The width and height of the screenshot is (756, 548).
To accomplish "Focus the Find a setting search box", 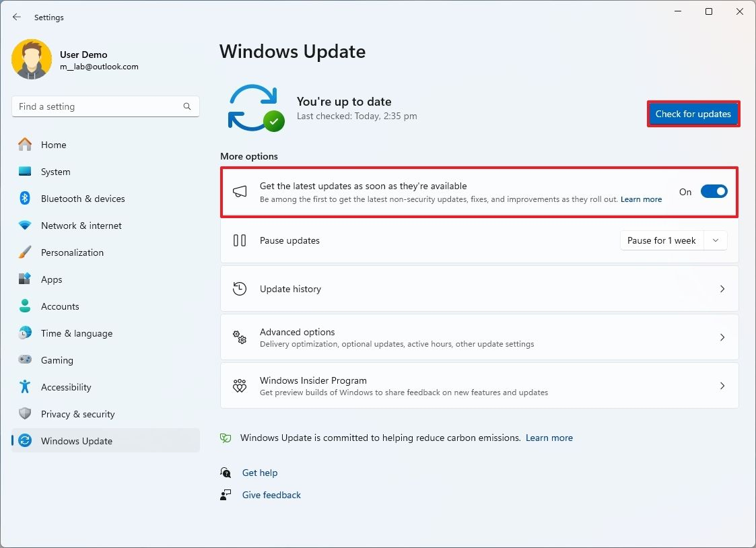I will [x=106, y=106].
